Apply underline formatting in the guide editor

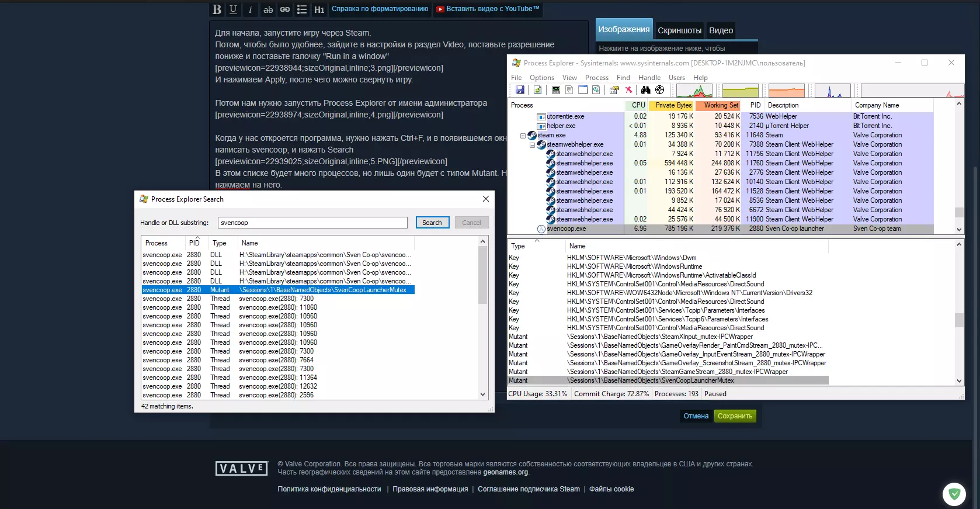[x=234, y=9]
